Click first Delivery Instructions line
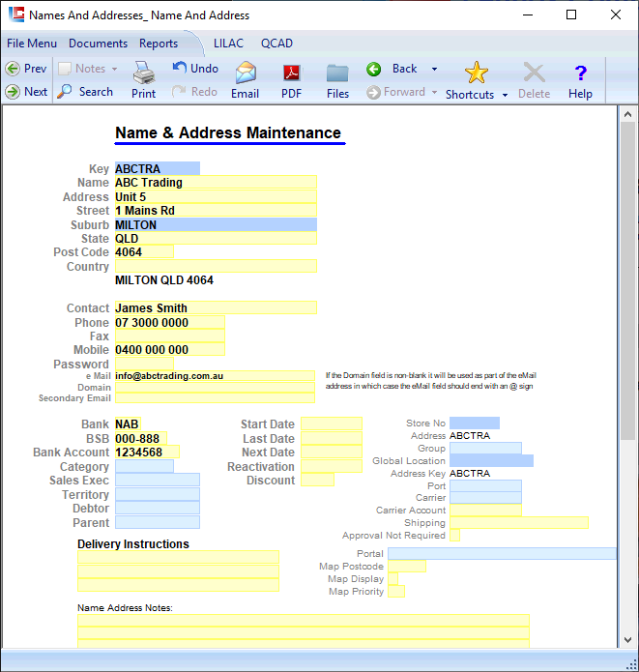 pos(178,557)
